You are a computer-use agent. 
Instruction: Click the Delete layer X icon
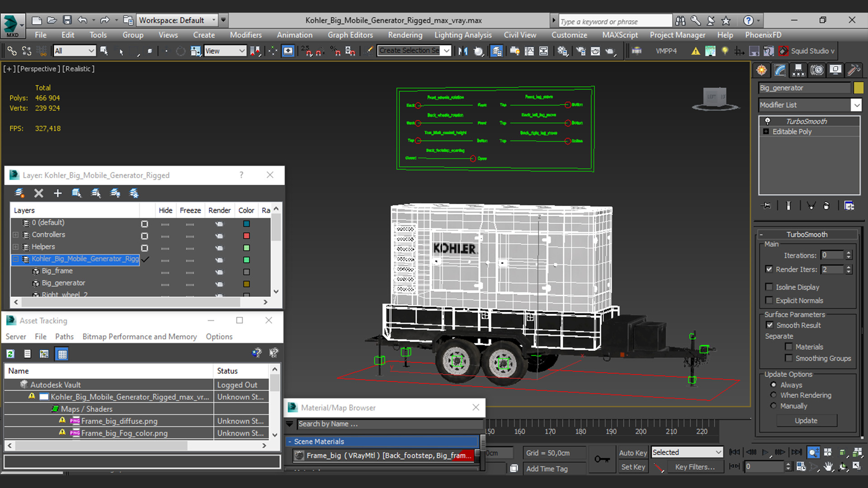point(39,193)
